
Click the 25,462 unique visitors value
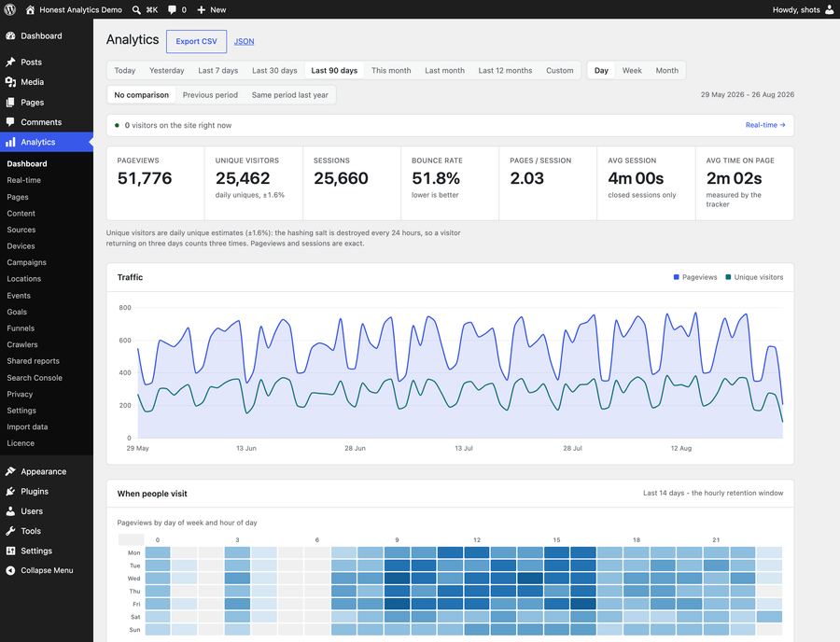pyautogui.click(x=243, y=178)
